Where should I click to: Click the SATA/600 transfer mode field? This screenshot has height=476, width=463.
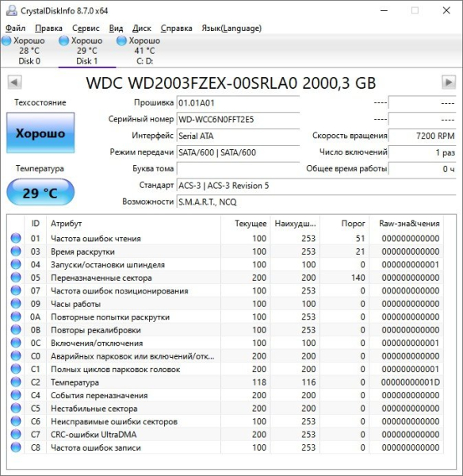pos(238,152)
